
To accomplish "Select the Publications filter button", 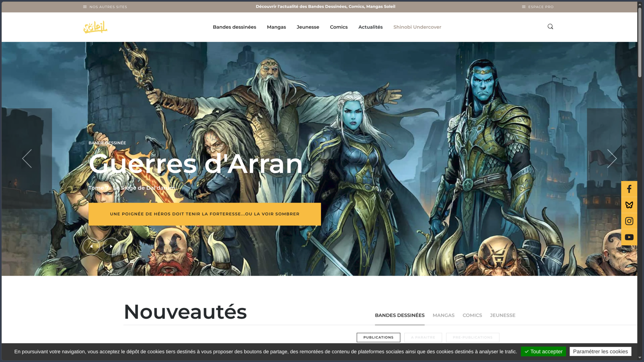I will click(x=378, y=338).
